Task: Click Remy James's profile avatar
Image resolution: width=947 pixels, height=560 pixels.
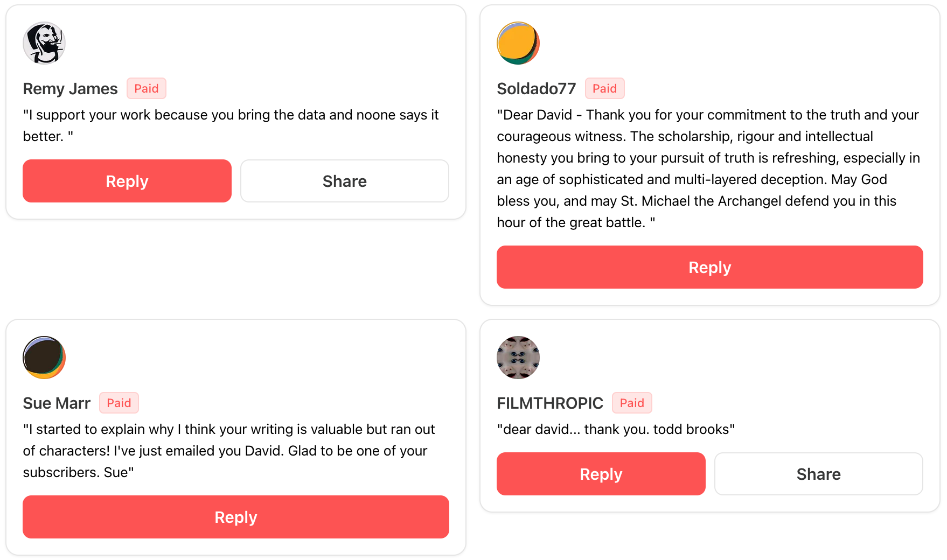Action: 44,43
